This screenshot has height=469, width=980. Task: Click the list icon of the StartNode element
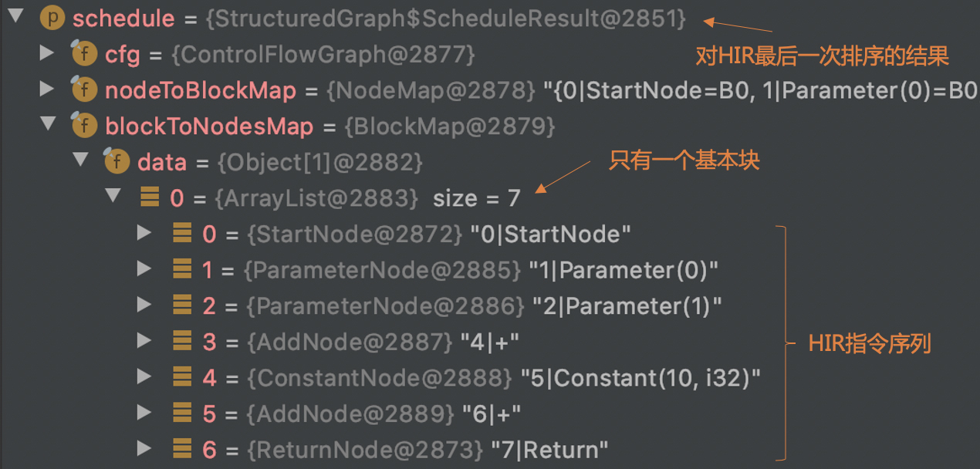point(182,234)
